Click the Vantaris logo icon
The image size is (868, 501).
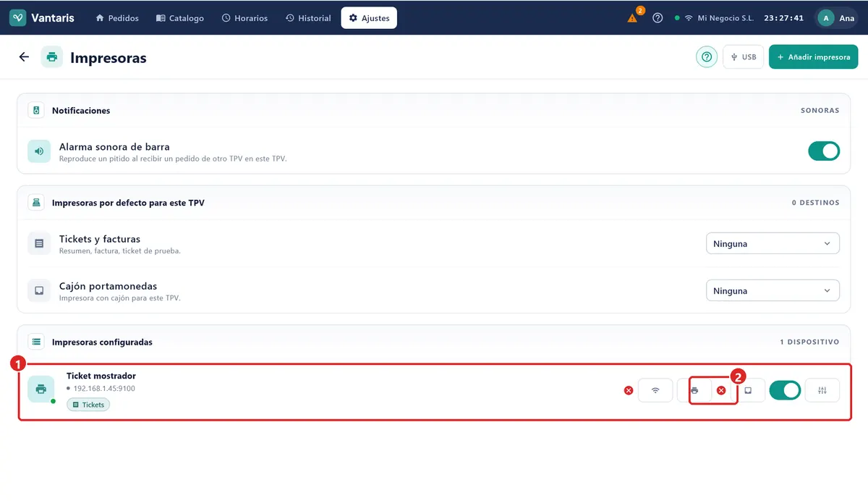pyautogui.click(x=18, y=18)
